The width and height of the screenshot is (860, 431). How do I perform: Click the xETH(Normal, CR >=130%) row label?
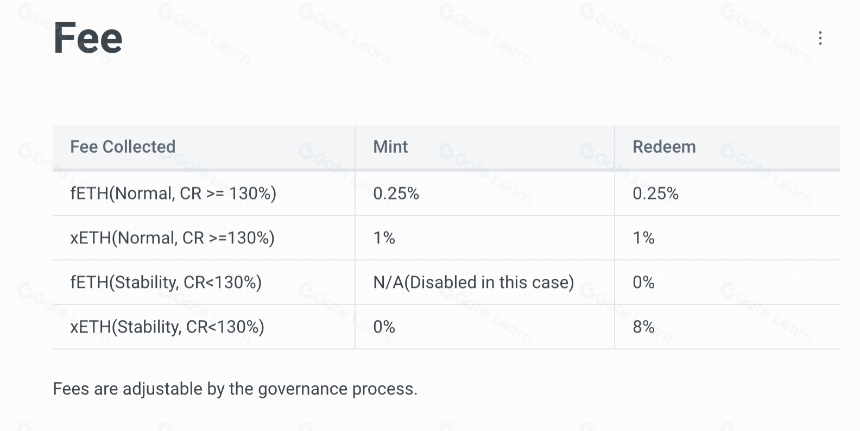pyautogui.click(x=172, y=238)
